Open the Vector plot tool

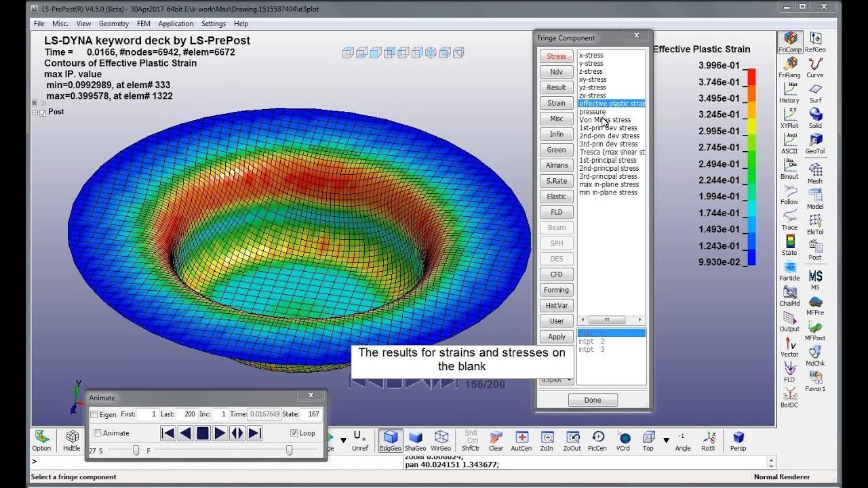pyautogui.click(x=789, y=346)
